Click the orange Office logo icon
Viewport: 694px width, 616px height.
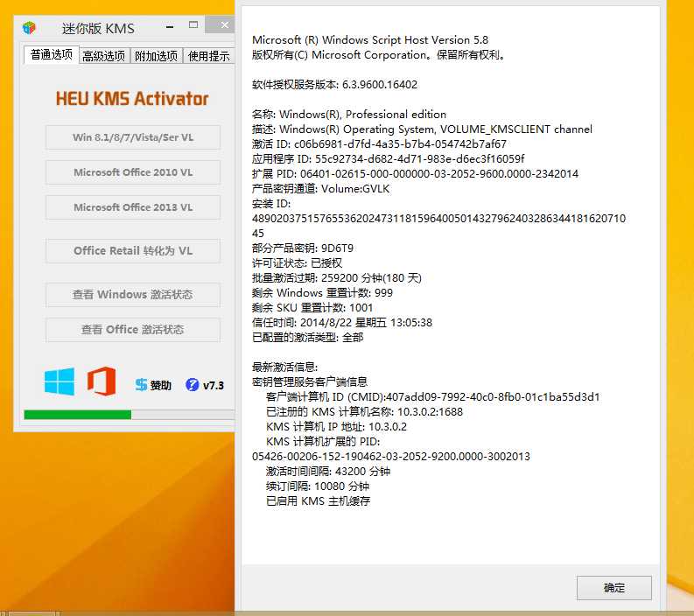point(102,381)
